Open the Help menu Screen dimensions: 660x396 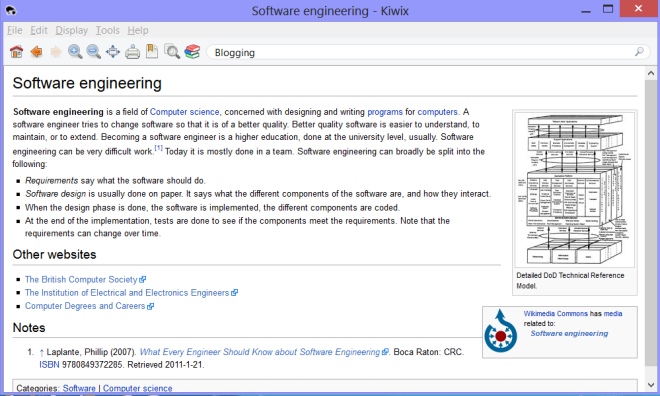138,30
